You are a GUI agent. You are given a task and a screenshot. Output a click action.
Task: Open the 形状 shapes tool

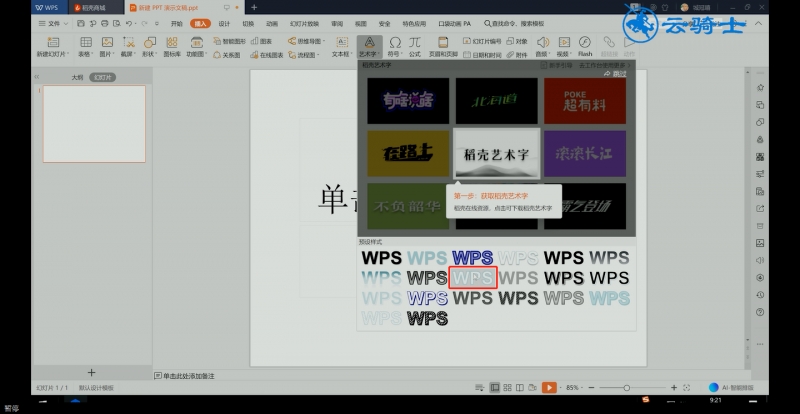pos(149,46)
